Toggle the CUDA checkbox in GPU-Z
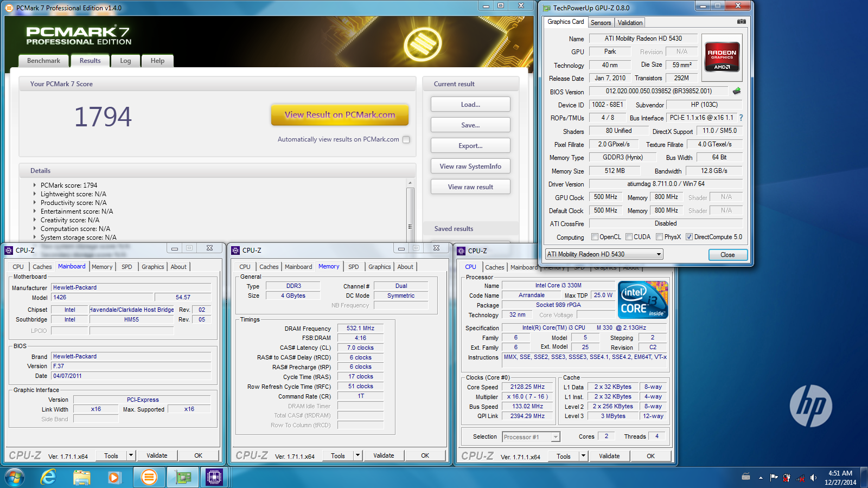This screenshot has height=488, width=868. tap(629, 237)
